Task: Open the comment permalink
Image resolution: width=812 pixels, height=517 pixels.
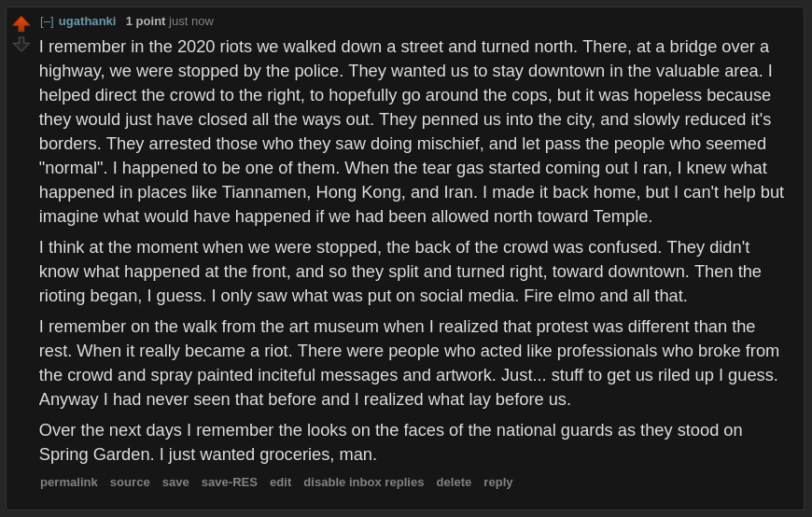Action: click(x=68, y=482)
